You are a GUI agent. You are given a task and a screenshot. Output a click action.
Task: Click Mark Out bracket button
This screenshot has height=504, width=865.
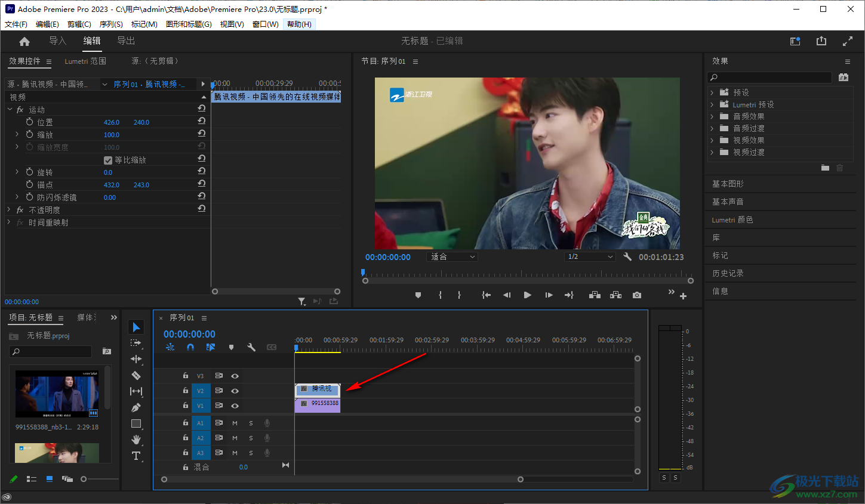(x=459, y=295)
